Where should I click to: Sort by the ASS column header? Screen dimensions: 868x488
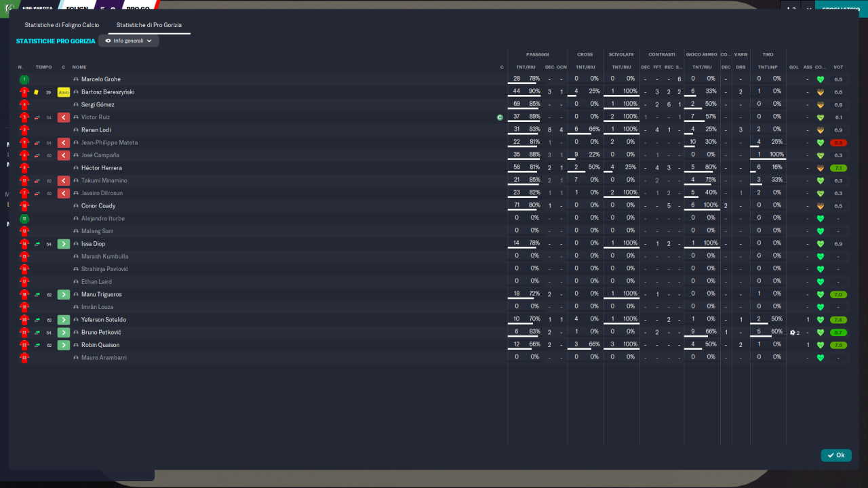(x=807, y=67)
